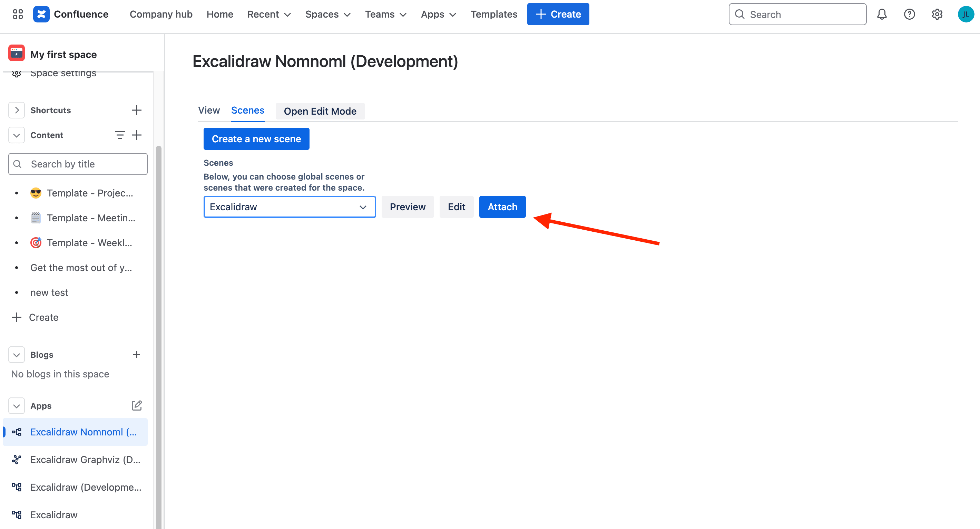Click the blue Create button in header
The height and width of the screenshot is (529, 980).
click(558, 14)
